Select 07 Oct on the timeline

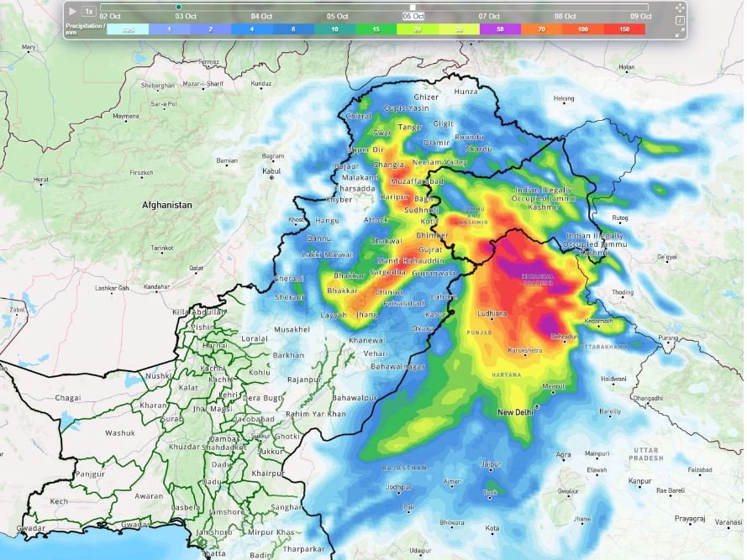(x=489, y=16)
